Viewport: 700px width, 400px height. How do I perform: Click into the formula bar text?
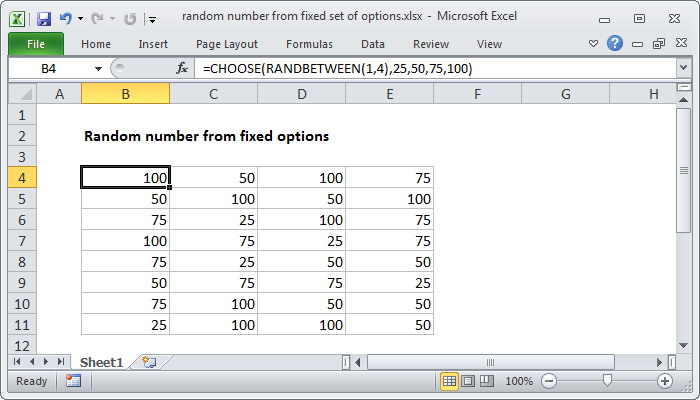[x=337, y=69]
